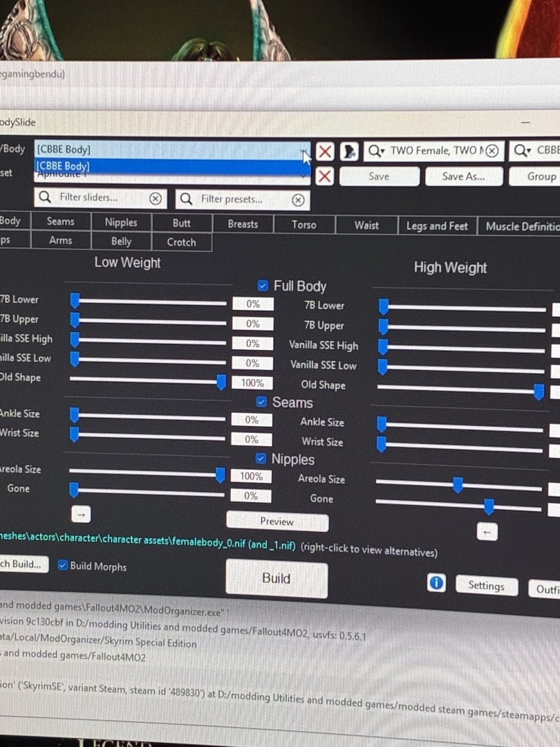560x747 pixels.
Task: Open Settings
Action: pyautogui.click(x=486, y=585)
